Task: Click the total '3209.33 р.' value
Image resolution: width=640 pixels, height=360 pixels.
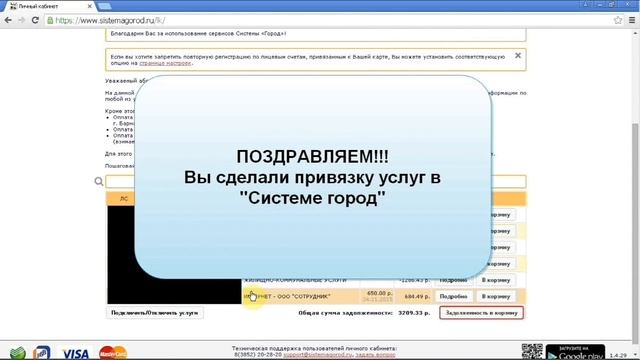Action: pos(414,313)
